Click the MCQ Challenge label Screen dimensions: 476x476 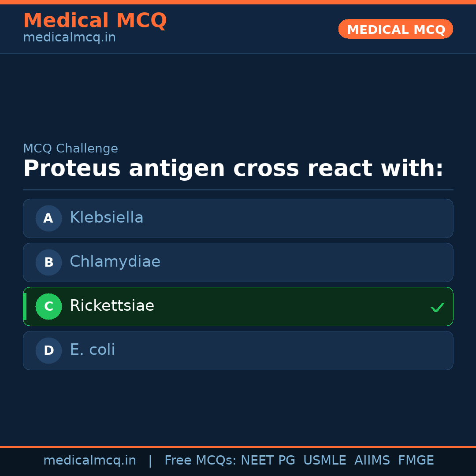[71, 149]
